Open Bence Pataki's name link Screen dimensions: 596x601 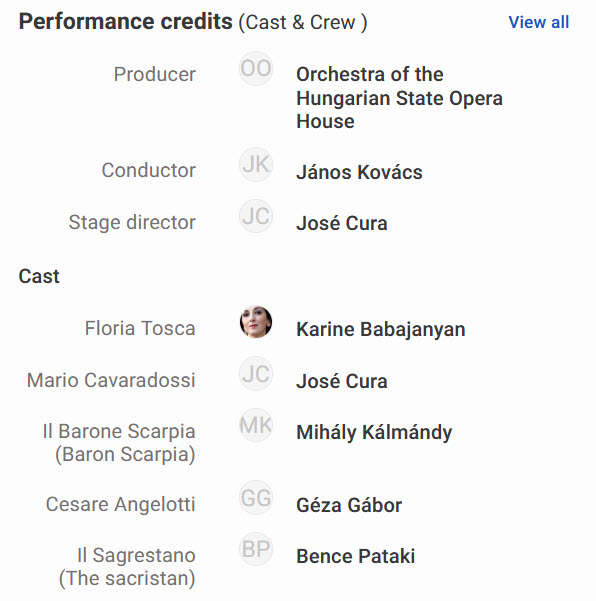click(x=355, y=556)
